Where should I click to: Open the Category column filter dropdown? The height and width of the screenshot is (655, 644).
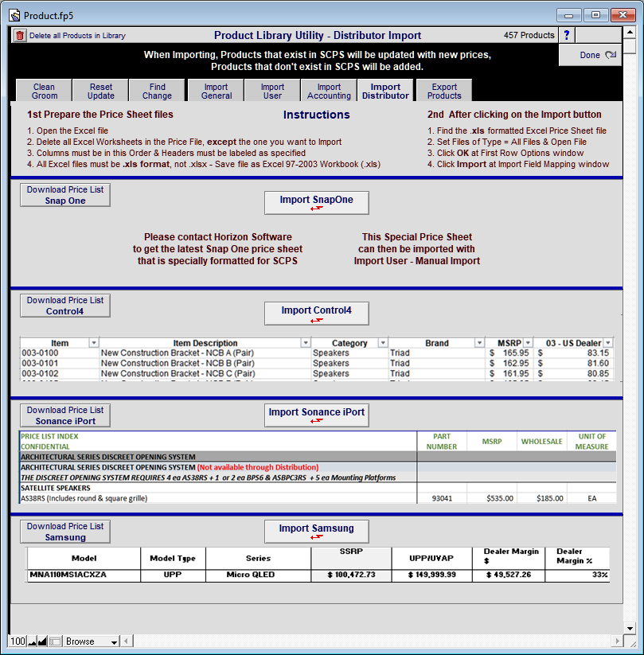(383, 343)
